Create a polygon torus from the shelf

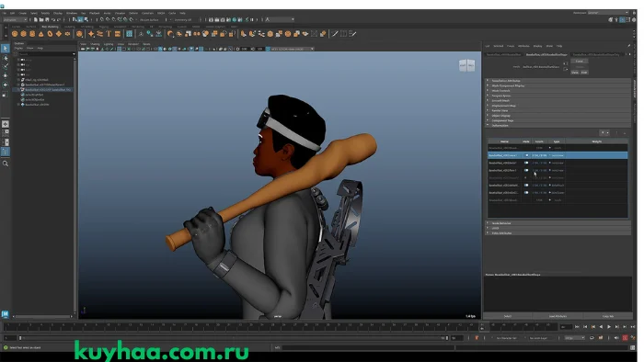50,34
